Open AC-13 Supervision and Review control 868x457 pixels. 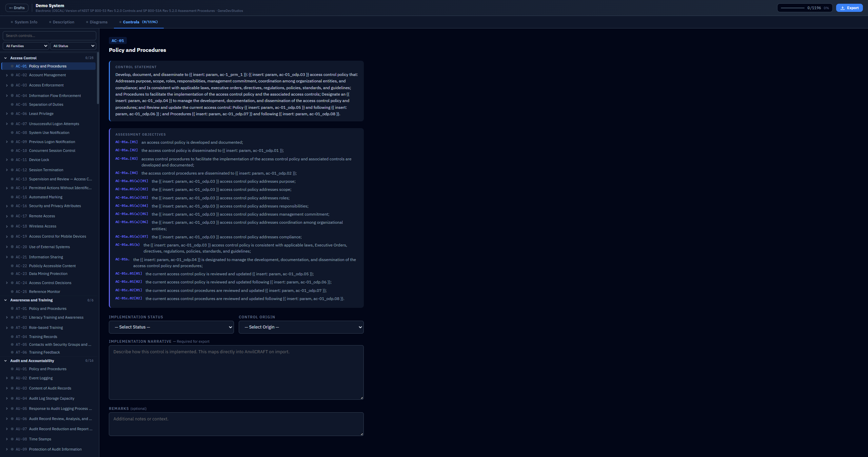point(49,179)
